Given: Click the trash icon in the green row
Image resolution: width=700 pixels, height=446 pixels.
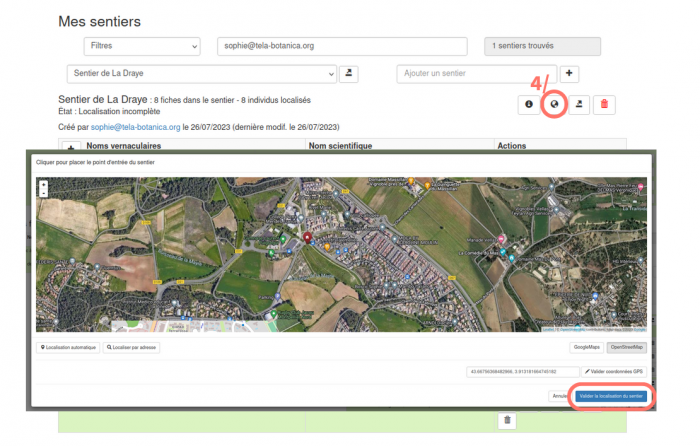Looking at the screenshot, I should [508, 421].
